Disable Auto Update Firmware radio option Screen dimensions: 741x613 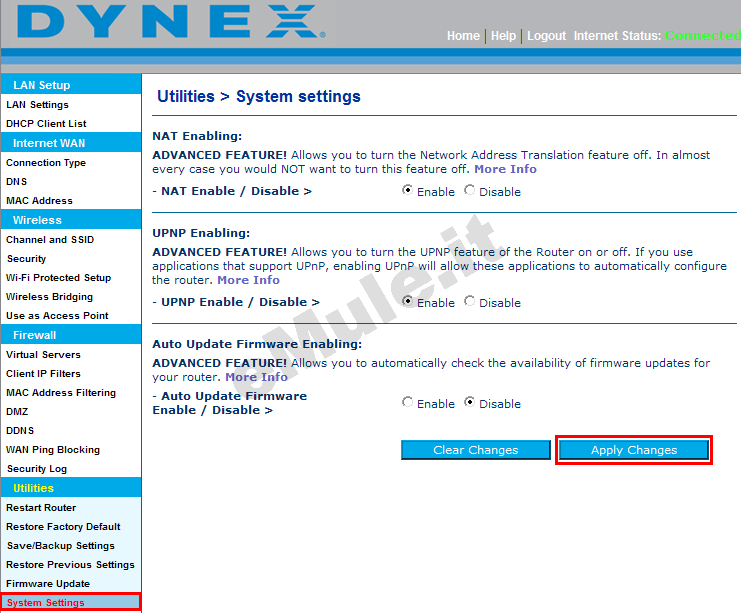pyautogui.click(x=469, y=402)
